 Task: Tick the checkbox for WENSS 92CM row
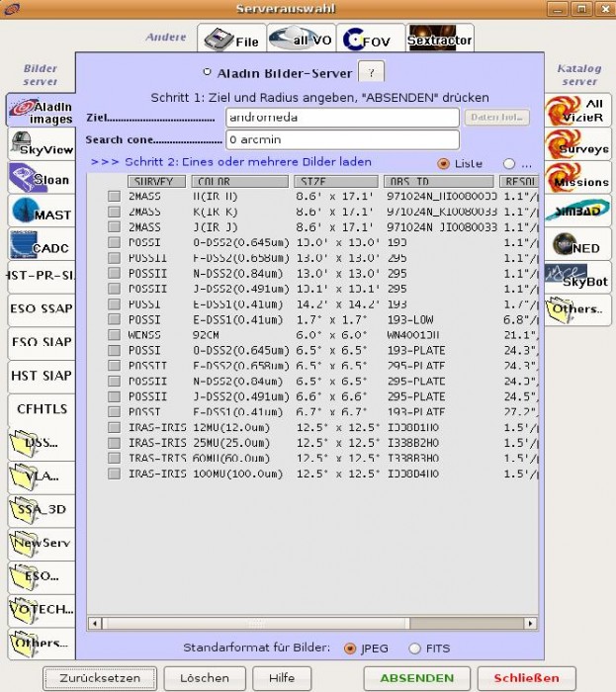click(115, 335)
